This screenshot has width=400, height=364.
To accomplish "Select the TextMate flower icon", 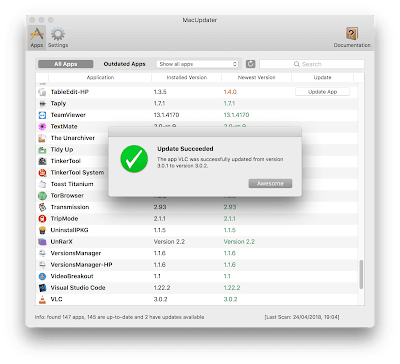I will click(42, 127).
